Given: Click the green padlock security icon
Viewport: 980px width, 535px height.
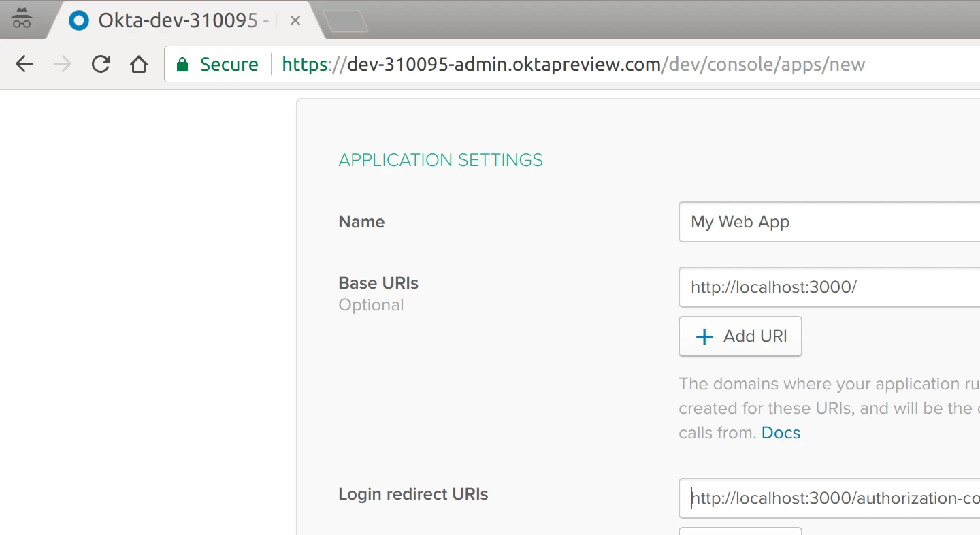Looking at the screenshot, I should (x=182, y=65).
